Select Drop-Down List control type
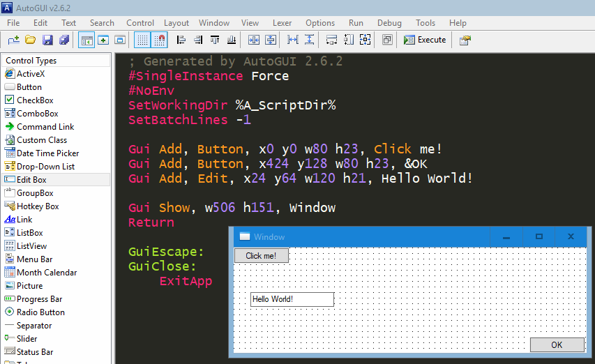This screenshot has height=364, width=595. tap(57, 167)
